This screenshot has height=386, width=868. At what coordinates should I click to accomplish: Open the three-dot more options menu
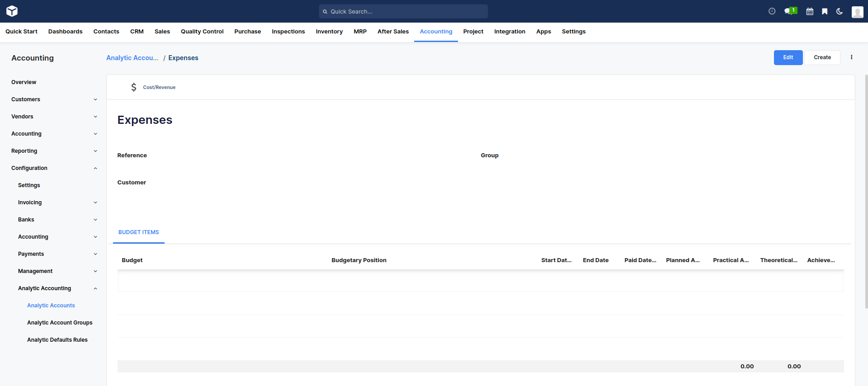(851, 57)
